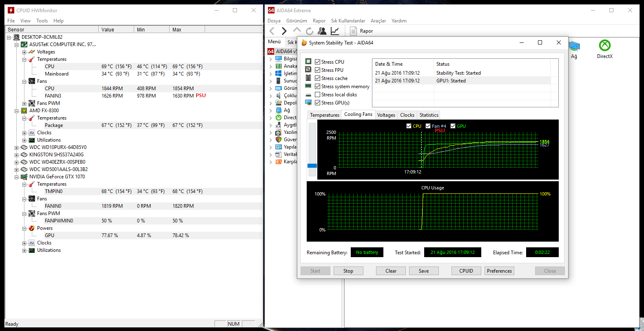Image resolution: width=644 pixels, height=331 pixels.
Task: Expand the Bilgisayar chevron in AIDA64 menu
Action: 270,59
